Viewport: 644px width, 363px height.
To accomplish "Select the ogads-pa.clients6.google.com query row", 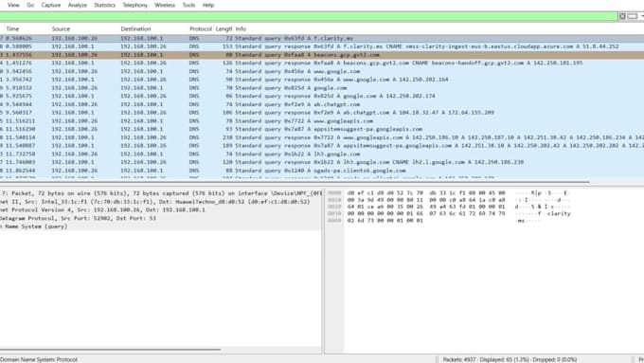I will click(322, 171).
